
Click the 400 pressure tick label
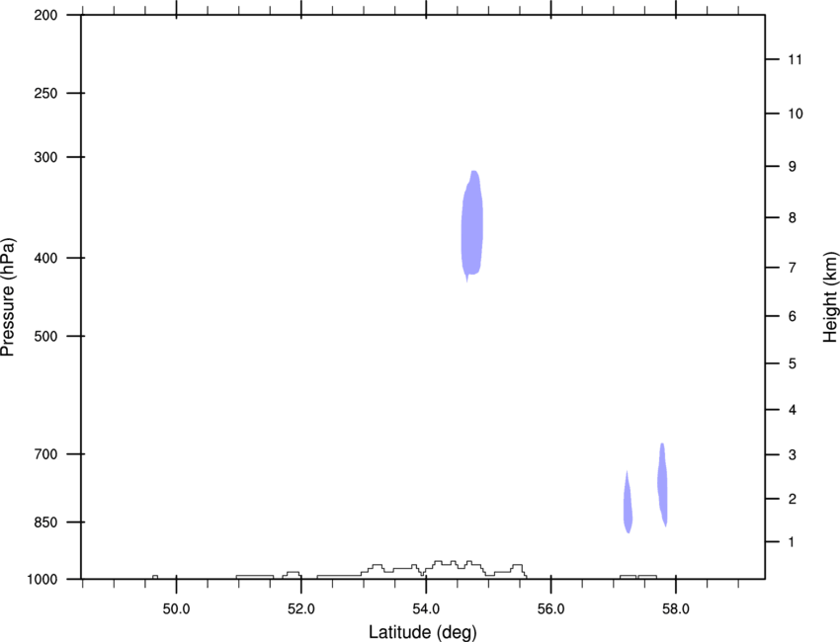tap(46, 258)
